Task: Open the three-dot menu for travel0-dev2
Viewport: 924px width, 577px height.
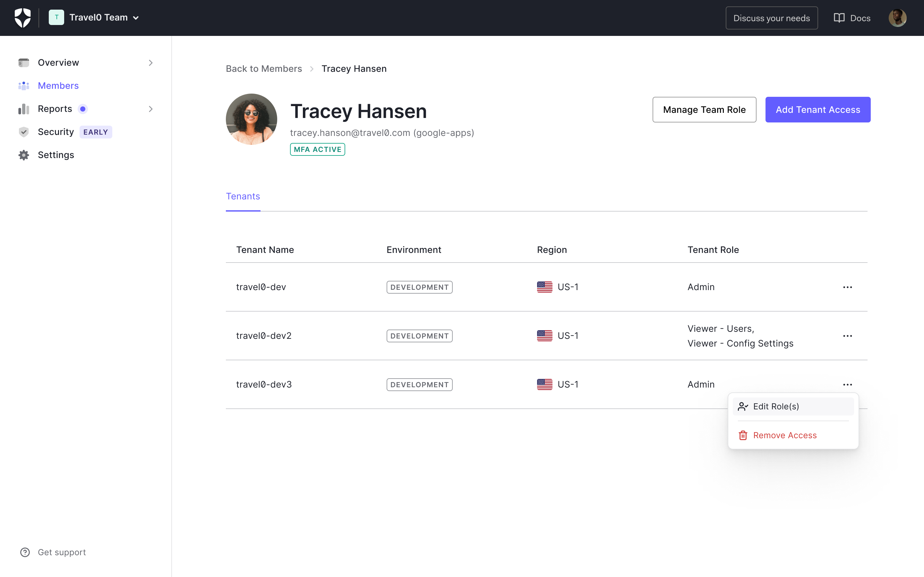Action: pos(848,335)
